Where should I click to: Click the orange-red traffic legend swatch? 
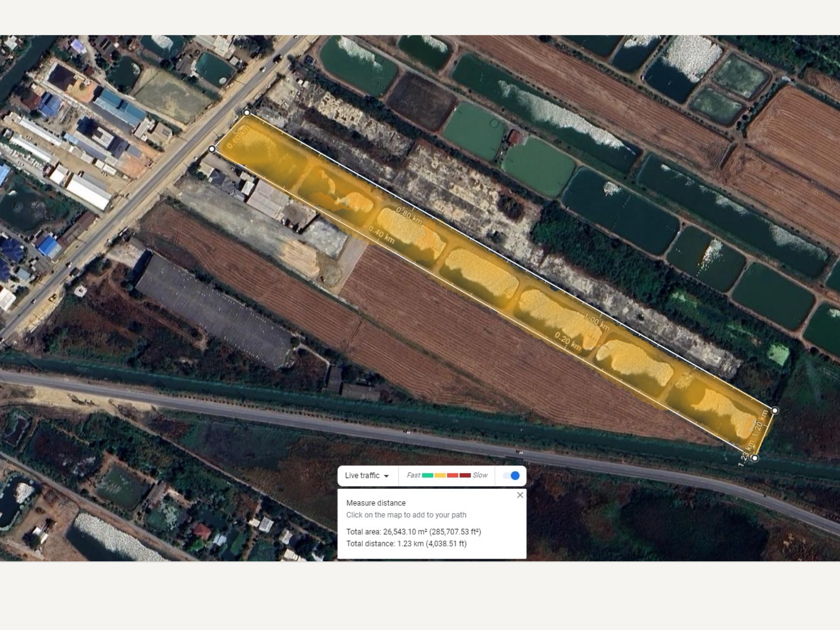[452, 475]
